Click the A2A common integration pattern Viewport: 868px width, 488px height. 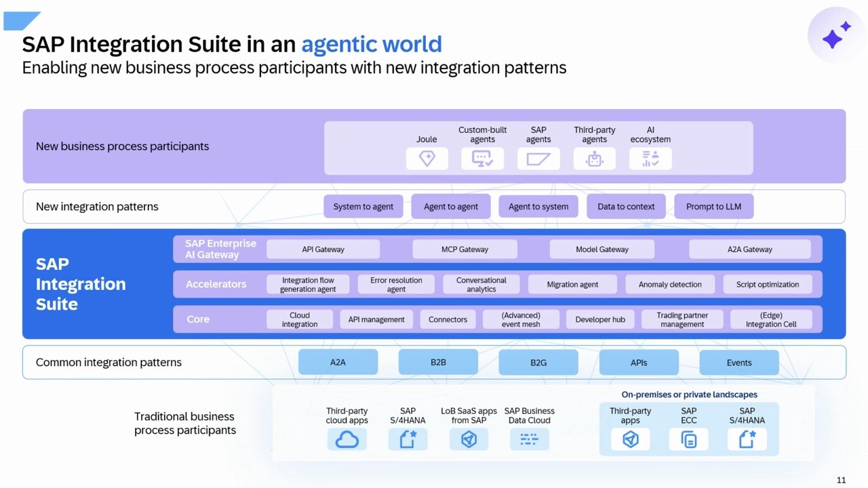[x=338, y=363]
